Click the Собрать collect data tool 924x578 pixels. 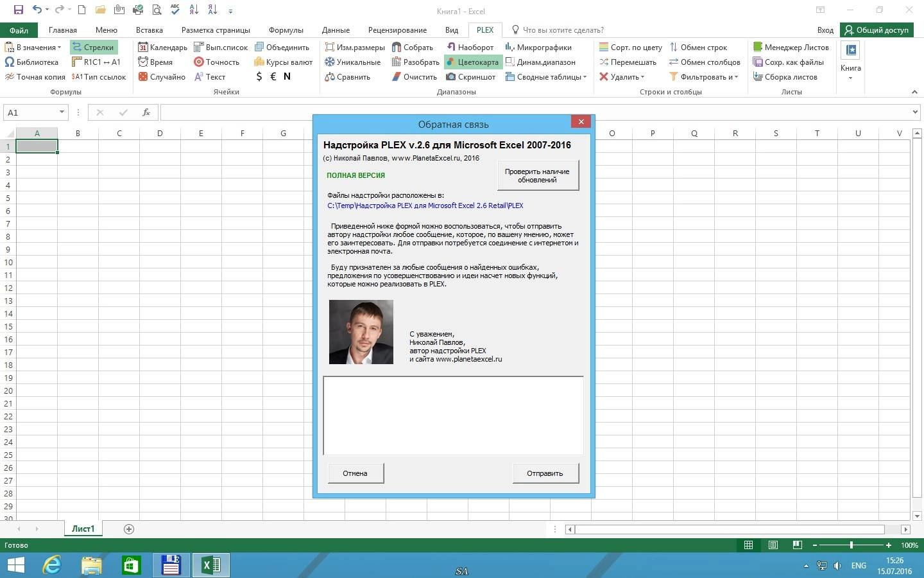tap(412, 48)
